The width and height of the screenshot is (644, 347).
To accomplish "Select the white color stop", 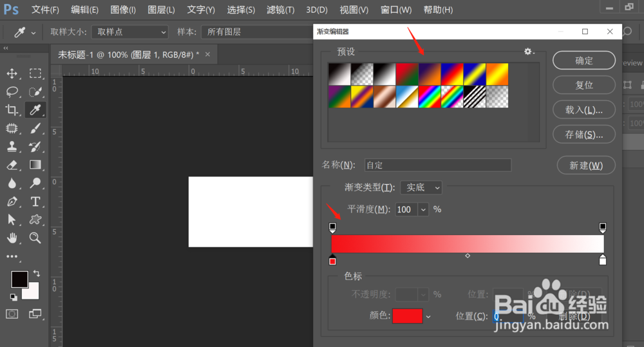I will click(603, 260).
